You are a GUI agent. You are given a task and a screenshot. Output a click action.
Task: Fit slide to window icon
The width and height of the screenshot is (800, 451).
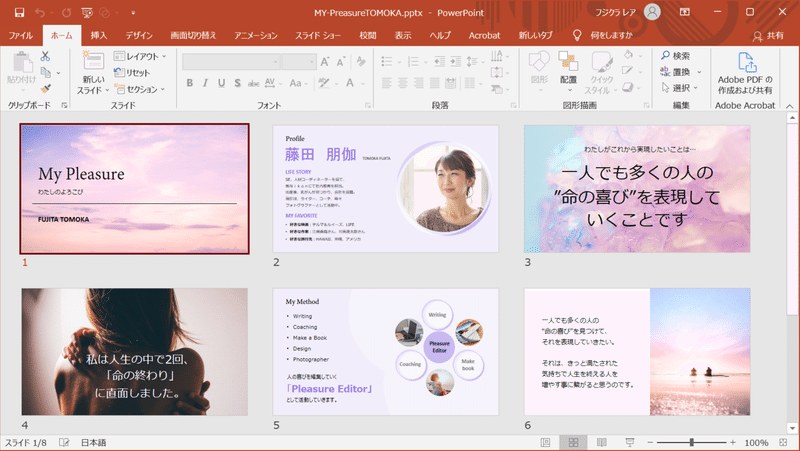point(783,442)
